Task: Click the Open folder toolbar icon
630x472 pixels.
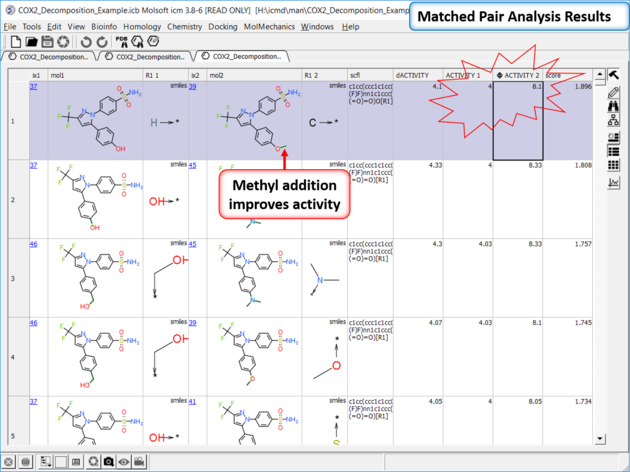Action: [x=30, y=42]
